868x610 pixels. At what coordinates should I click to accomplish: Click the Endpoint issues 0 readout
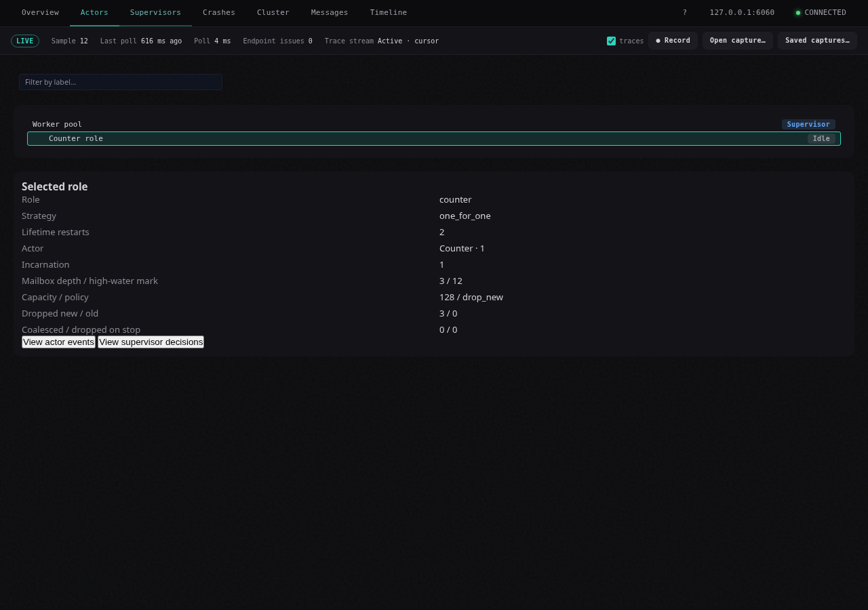click(x=278, y=41)
